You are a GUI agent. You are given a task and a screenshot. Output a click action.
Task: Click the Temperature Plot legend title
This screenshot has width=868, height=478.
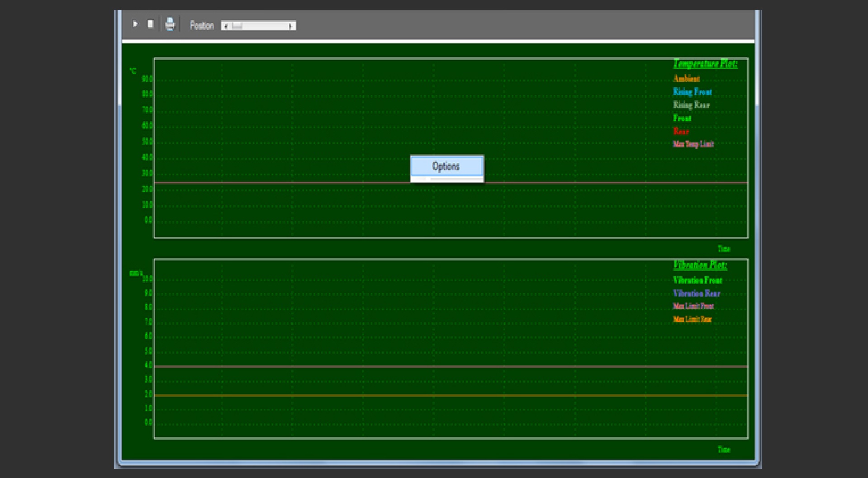[x=705, y=64]
